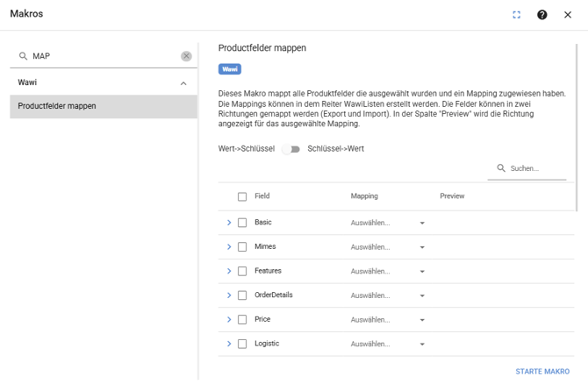This screenshot has height=391, width=588.
Task: Check the select-all Field header checkbox
Action: click(x=242, y=197)
